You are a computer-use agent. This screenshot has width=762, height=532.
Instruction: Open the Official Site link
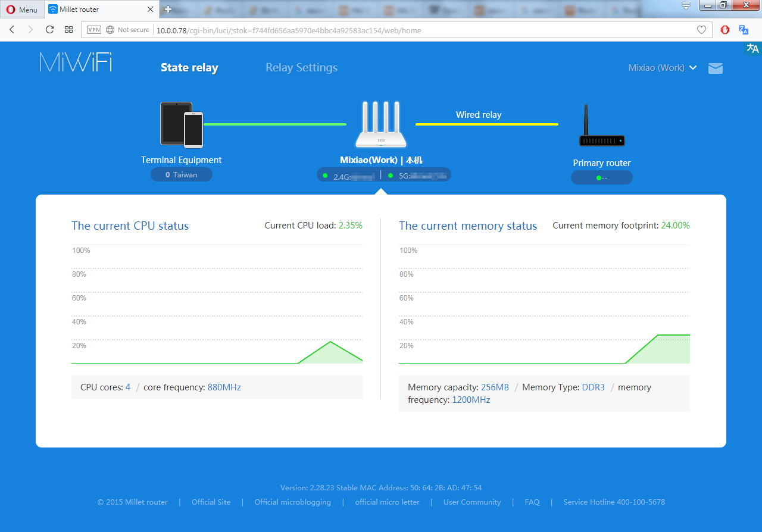[211, 502]
